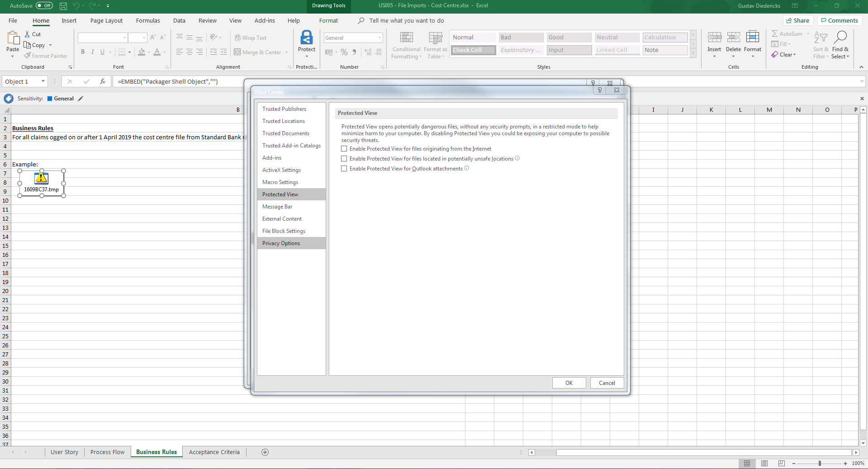Viewport: 868px width, 469px height.
Task: Apply Italic formatting
Action: pyautogui.click(x=93, y=52)
